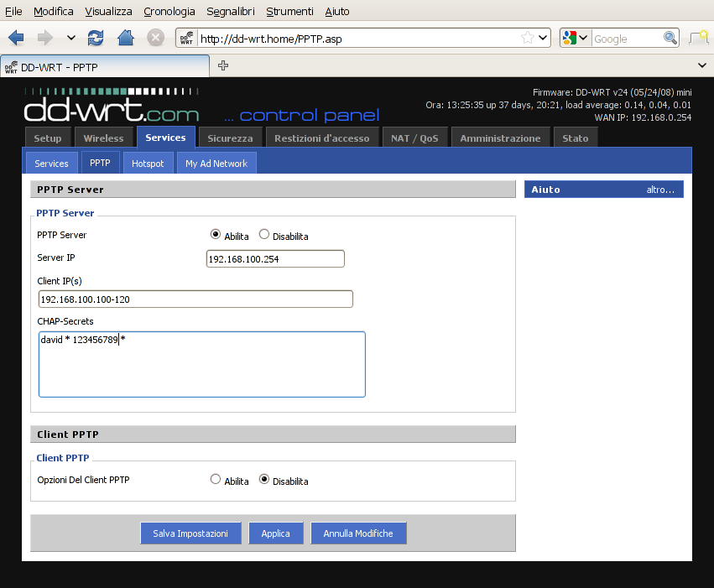714x588 pixels.
Task: Open the back/forward history dropdown arrow
Action: (x=71, y=38)
